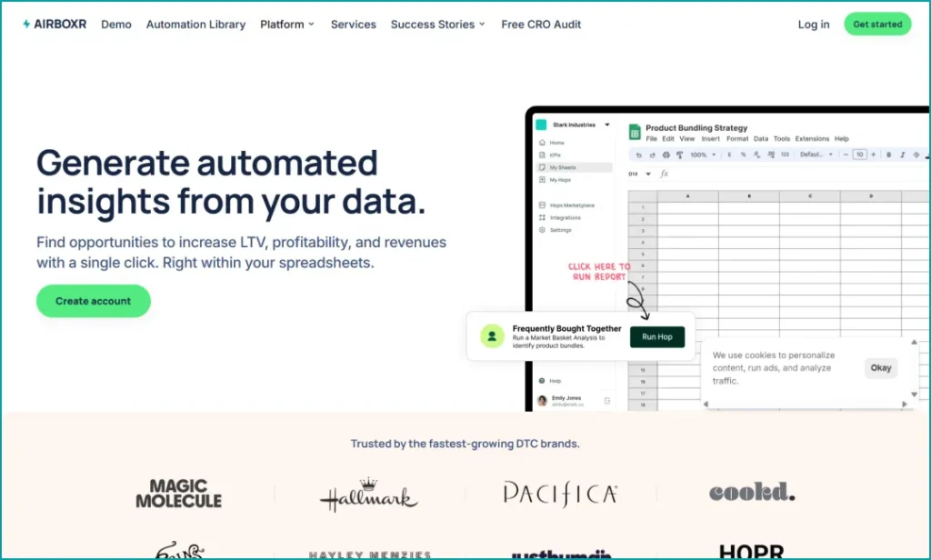931x560 pixels.
Task: Click the Create account button
Action: pyautogui.click(x=93, y=301)
